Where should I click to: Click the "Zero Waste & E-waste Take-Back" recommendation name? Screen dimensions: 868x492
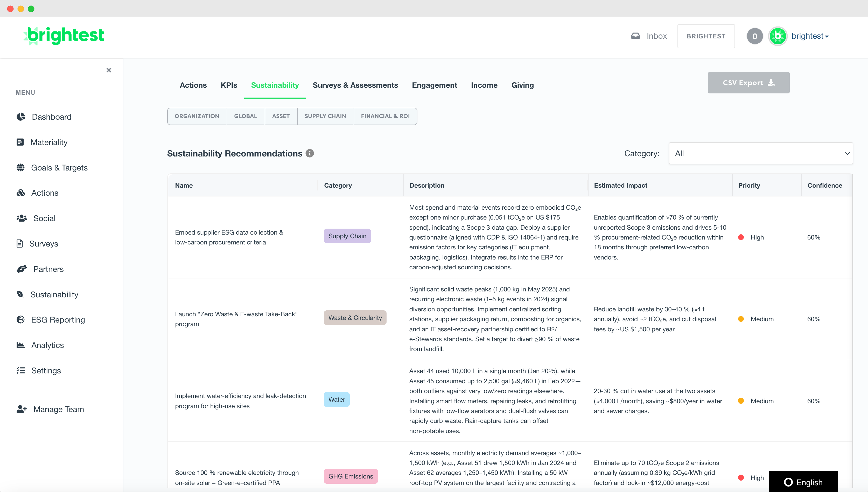236,319
